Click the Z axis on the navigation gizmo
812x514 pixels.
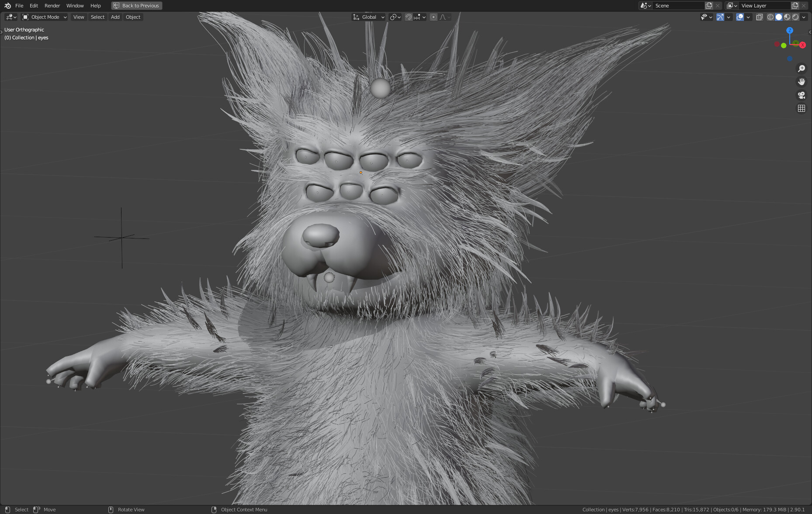click(x=789, y=31)
